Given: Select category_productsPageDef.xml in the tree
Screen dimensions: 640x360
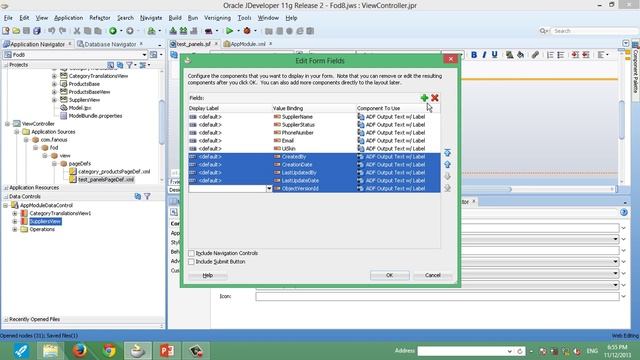Looking at the screenshot, I should click(x=114, y=171).
